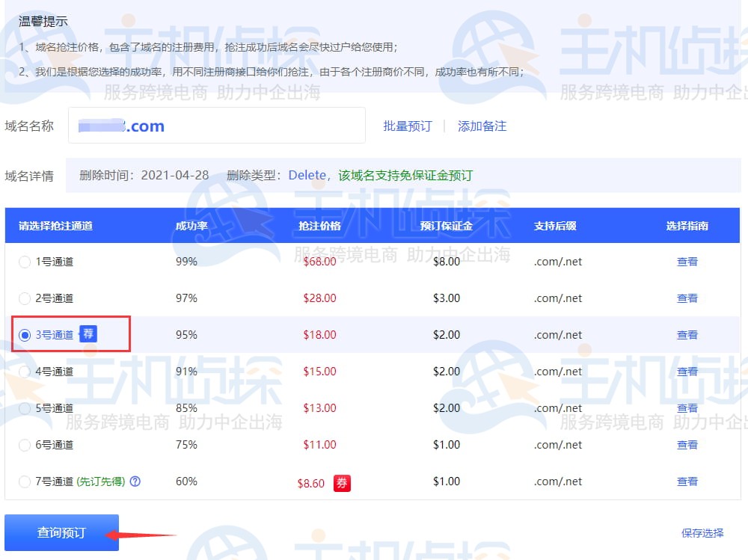Viewport: 748px width, 560px height.
Task: Select the 1号通道 radio button
Action: click(25, 262)
